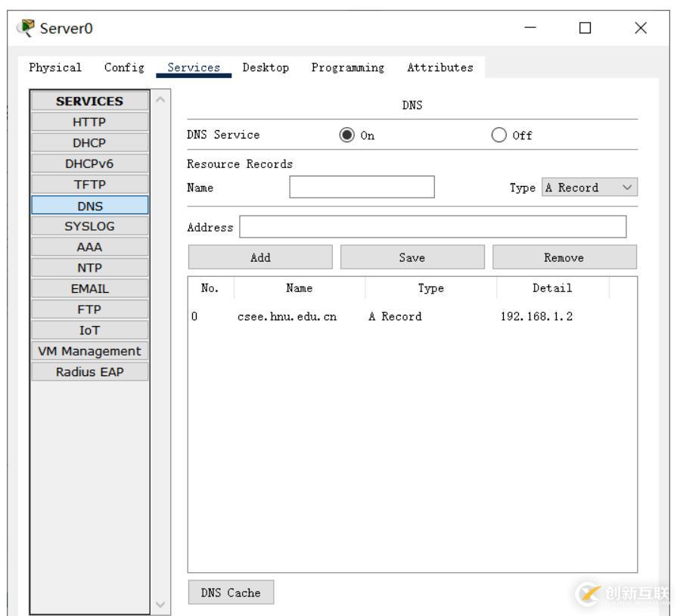The image size is (677, 616).
Task: Click the Detail column header
Action: pyautogui.click(x=553, y=288)
